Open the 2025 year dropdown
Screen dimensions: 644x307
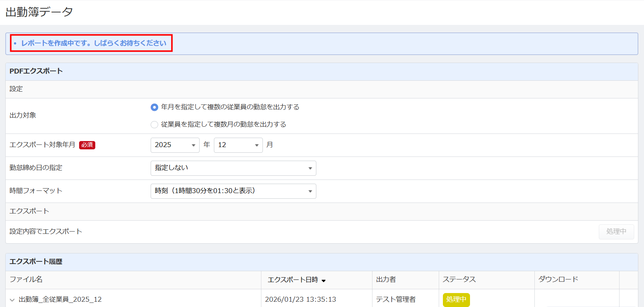[x=175, y=145]
